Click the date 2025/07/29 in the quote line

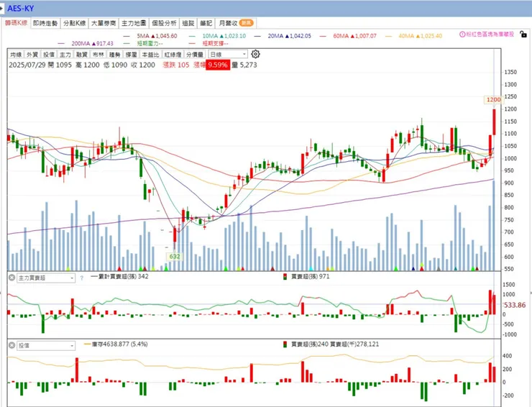27,65
